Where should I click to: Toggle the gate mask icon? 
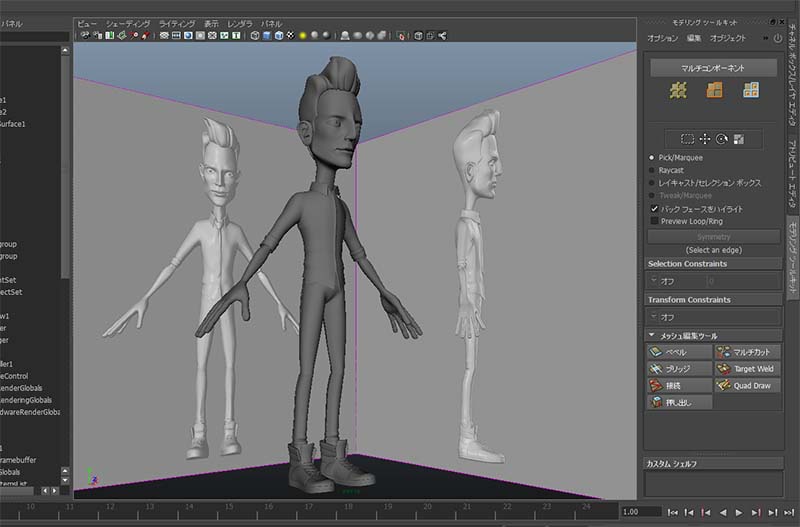[x=201, y=36]
